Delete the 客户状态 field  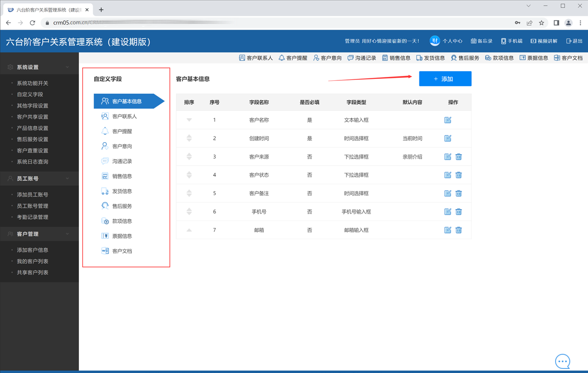point(459,175)
